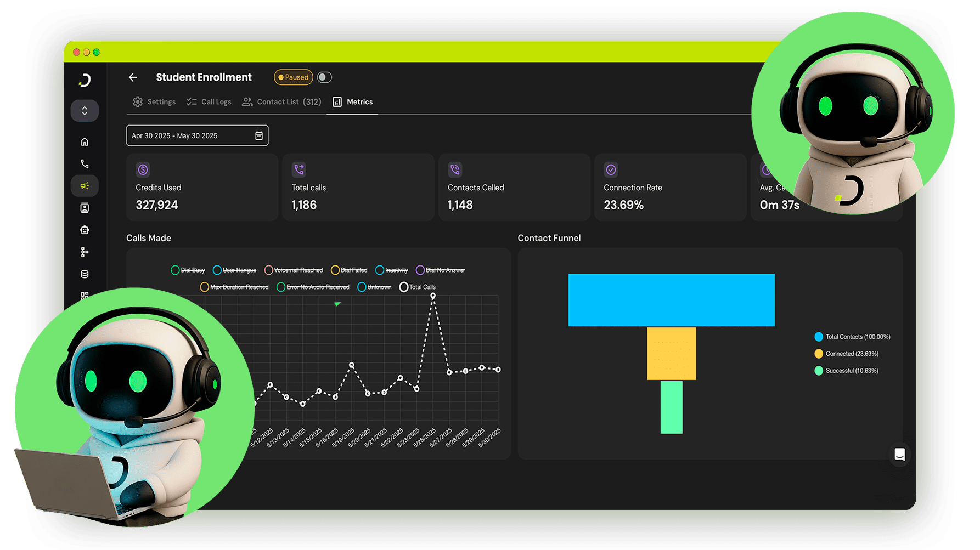The image size is (980, 550).
Task: Show the Voicemail Reached series in chart
Action: pyautogui.click(x=294, y=270)
